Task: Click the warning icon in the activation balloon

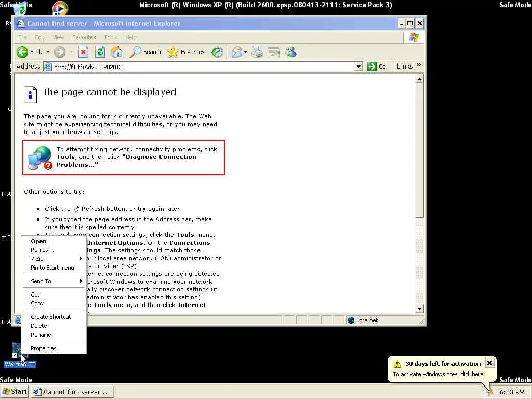Action: (x=397, y=364)
